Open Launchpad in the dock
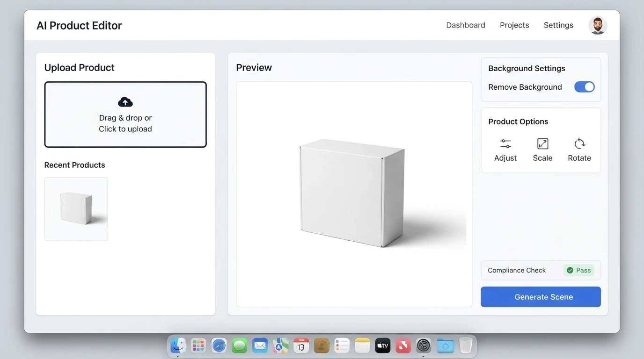644x359 pixels. click(x=198, y=346)
